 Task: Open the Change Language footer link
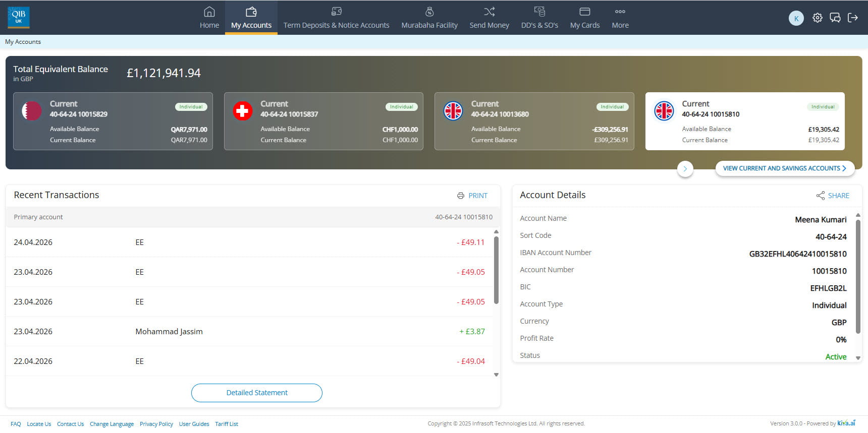click(112, 424)
